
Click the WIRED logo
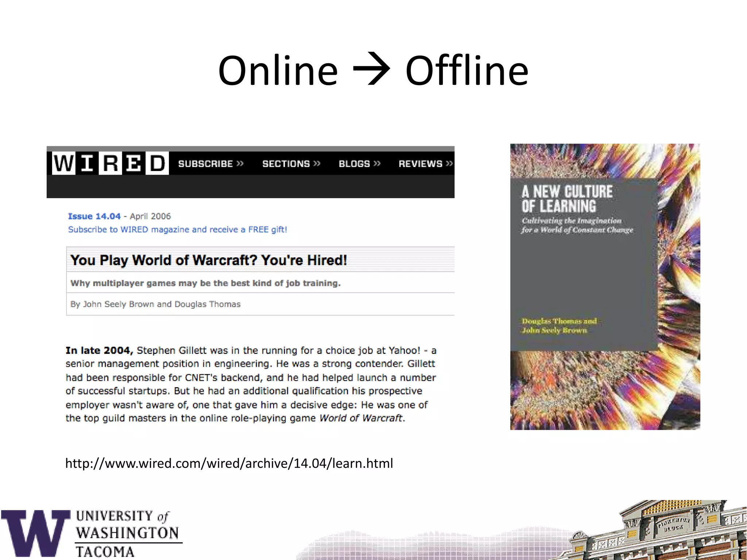pos(110,163)
